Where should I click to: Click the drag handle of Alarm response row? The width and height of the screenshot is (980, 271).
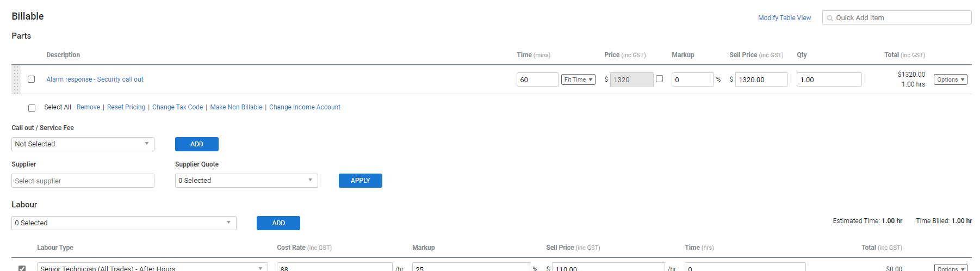(16, 79)
